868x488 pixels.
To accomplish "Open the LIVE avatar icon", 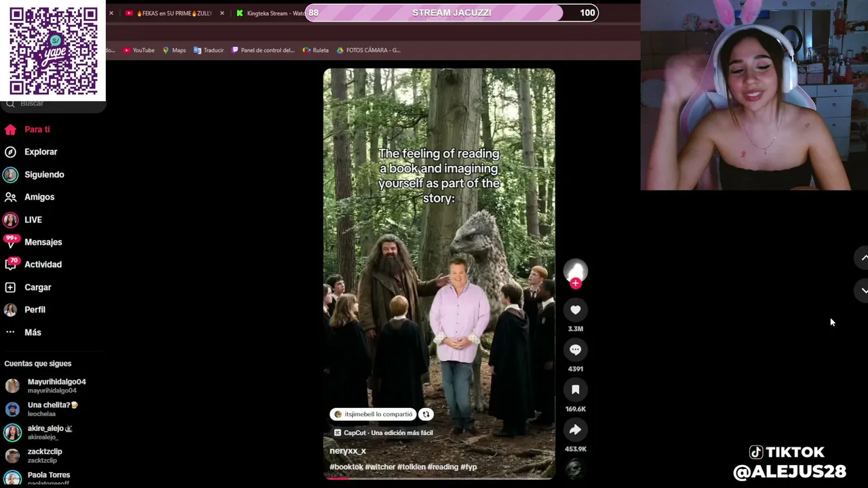I will coord(10,220).
